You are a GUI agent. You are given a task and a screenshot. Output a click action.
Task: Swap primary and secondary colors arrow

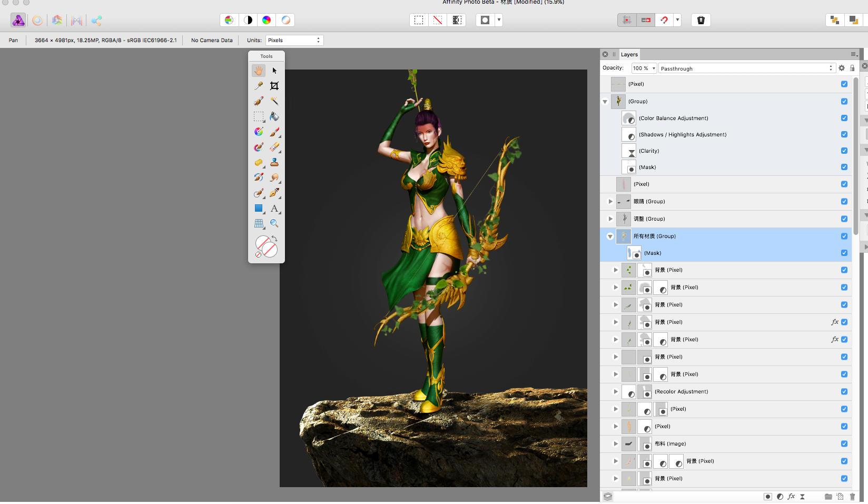click(274, 239)
